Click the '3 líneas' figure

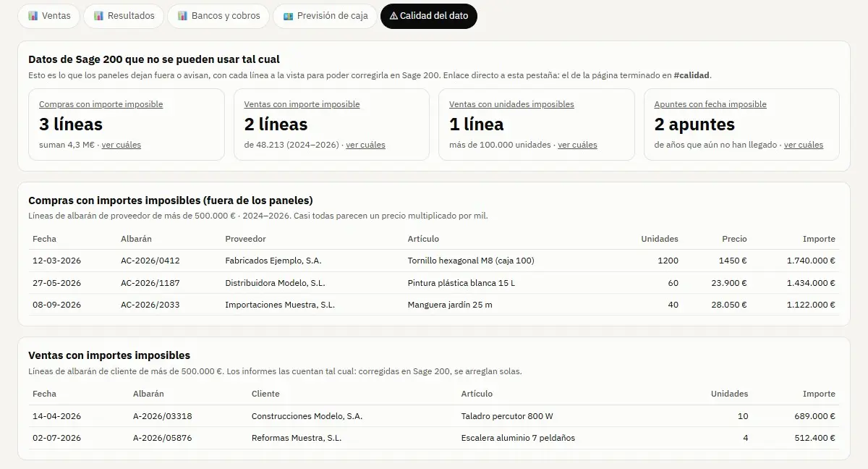pyautogui.click(x=71, y=124)
